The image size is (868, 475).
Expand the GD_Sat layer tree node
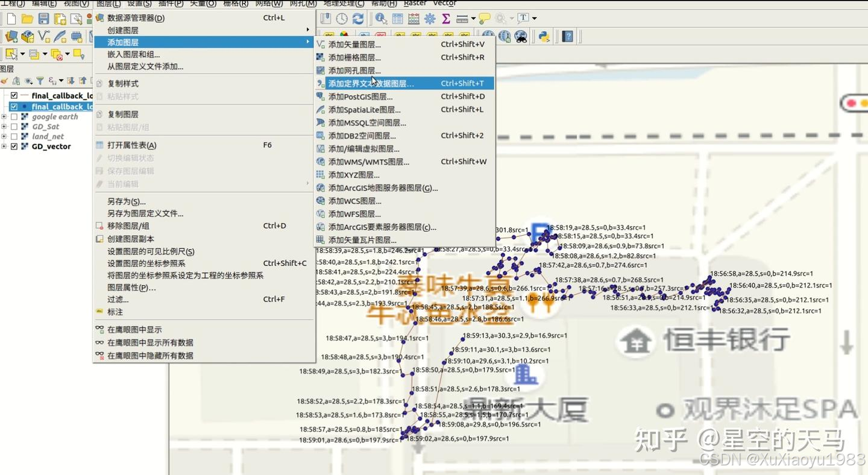[x=4, y=127]
